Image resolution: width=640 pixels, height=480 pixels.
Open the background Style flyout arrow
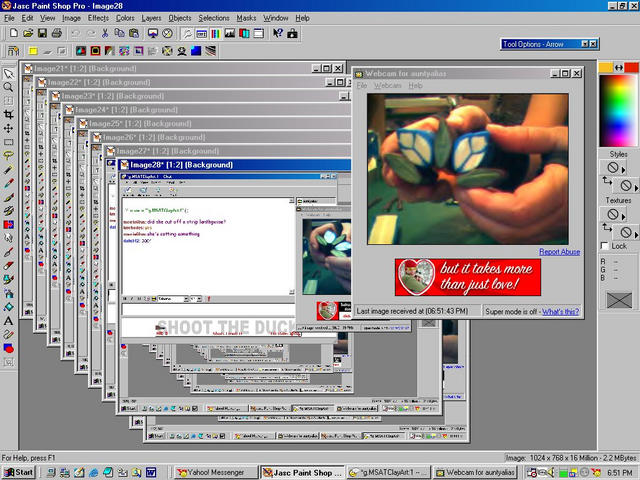pos(636,187)
